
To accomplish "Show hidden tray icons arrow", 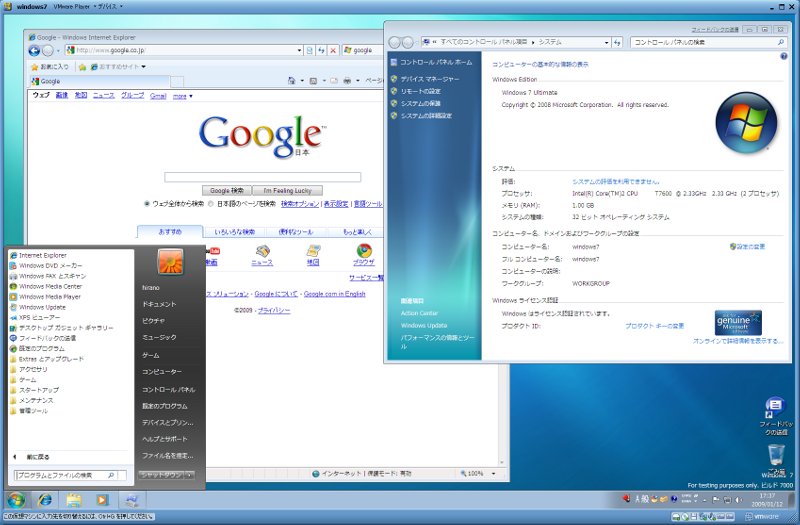I will click(x=705, y=500).
